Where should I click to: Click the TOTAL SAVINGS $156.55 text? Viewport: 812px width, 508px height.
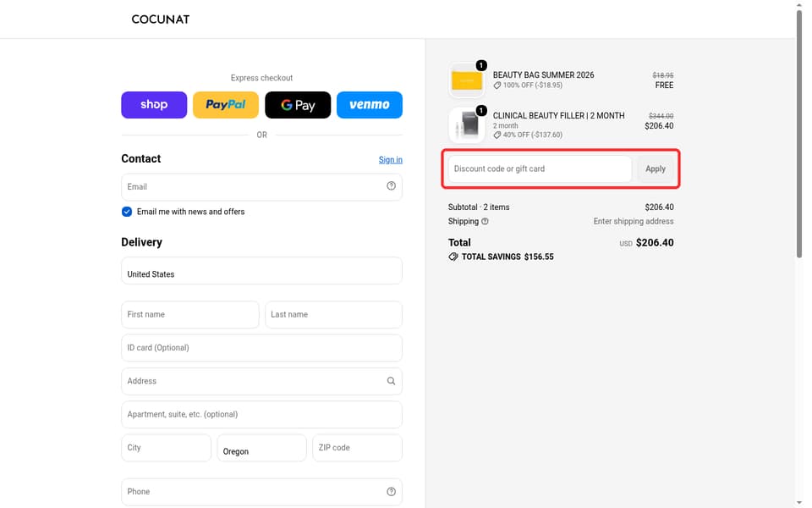[507, 257]
